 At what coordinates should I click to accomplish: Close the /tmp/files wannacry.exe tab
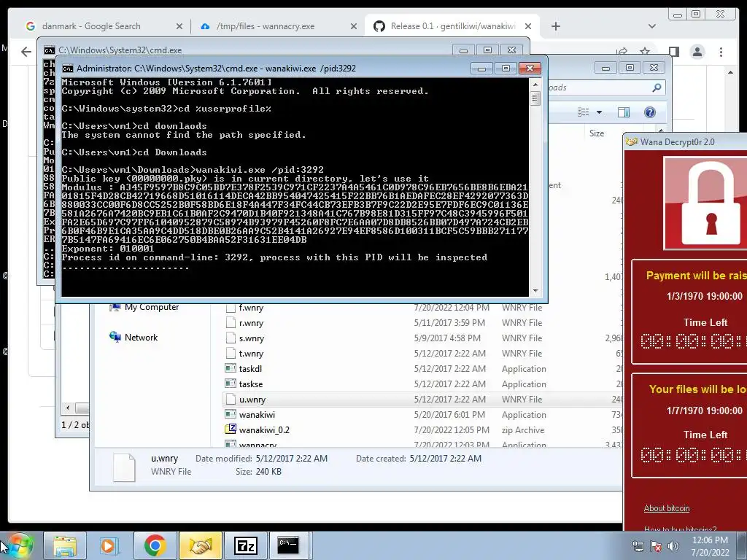(x=354, y=27)
